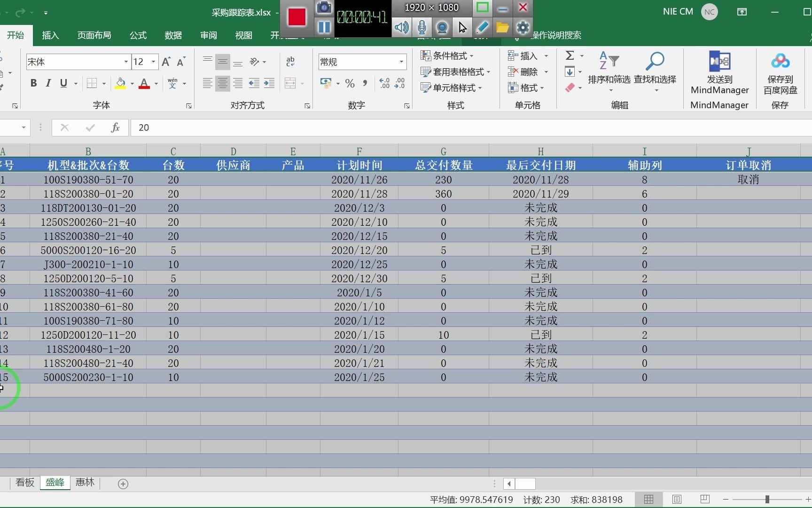Switch to the 看板 sheet tab
This screenshot has width=812, height=508.
[x=25, y=483]
